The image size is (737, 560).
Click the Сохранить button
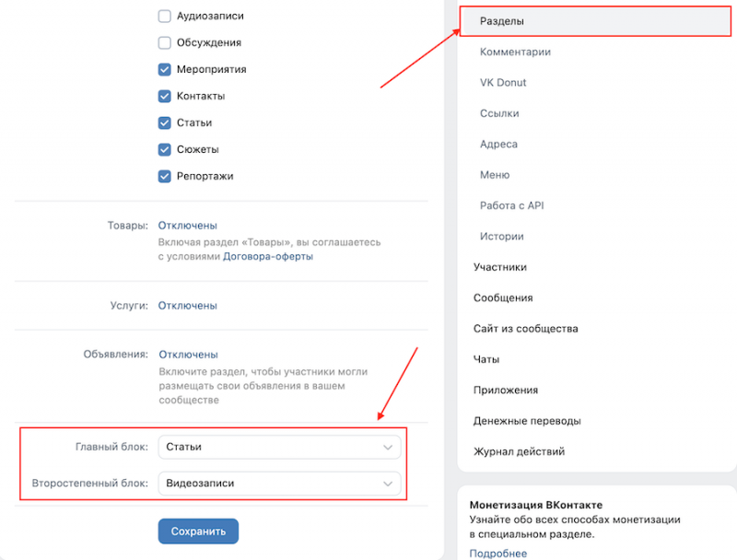[x=198, y=531]
